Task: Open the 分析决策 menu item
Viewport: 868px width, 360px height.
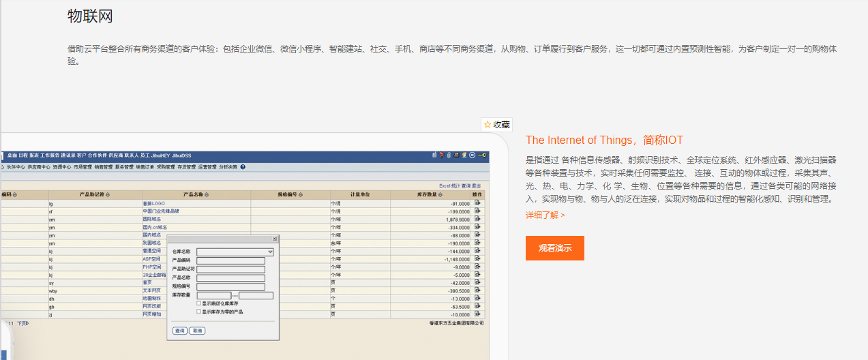Action: point(228,167)
